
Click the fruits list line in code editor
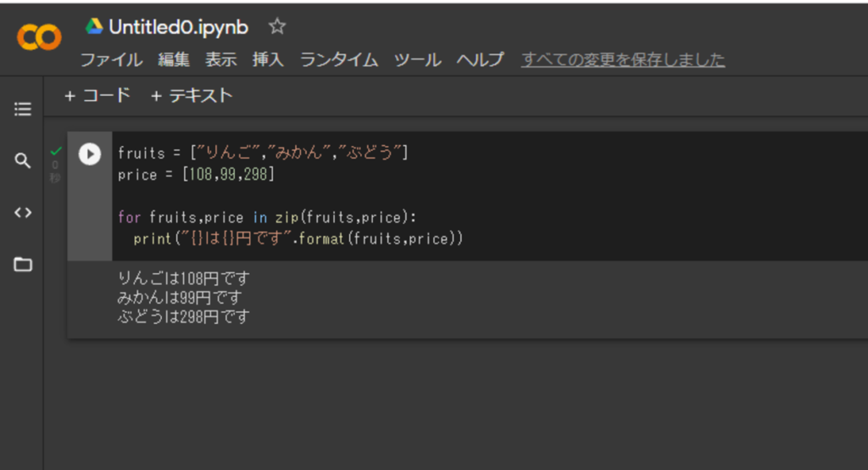tap(263, 153)
